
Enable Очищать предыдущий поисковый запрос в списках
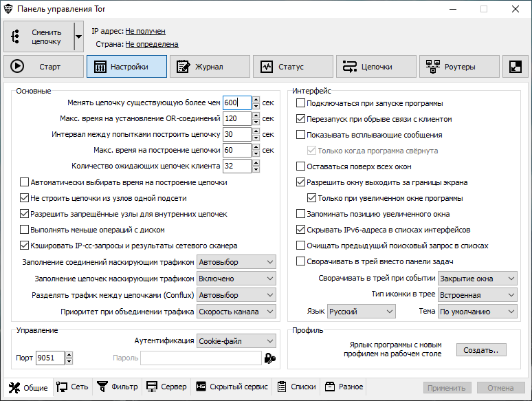point(300,246)
